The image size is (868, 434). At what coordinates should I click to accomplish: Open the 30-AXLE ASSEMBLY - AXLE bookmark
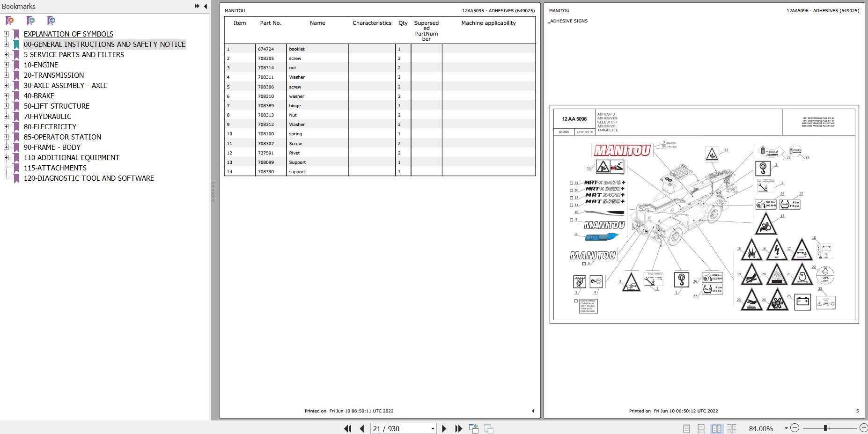(66, 86)
